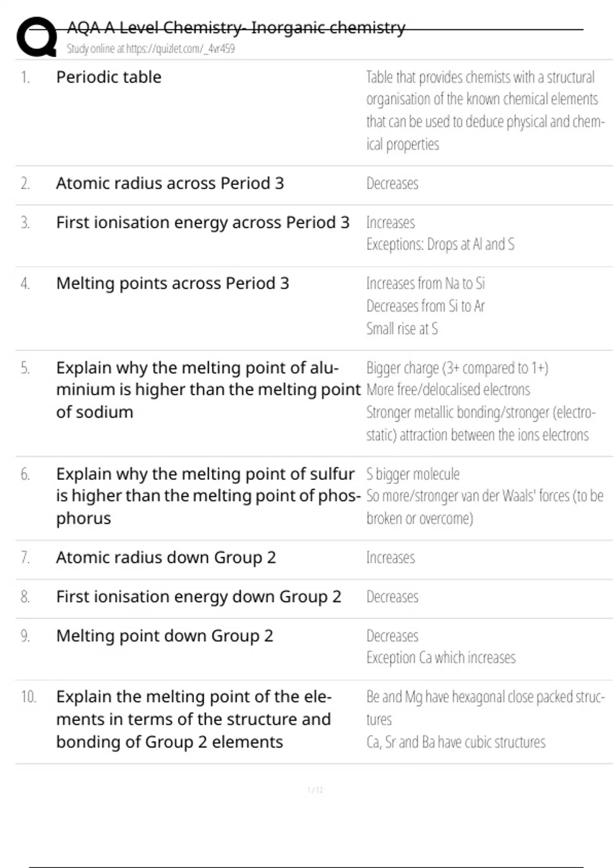Click 'First ionisation energy down Group 2'
The width and height of the screenshot is (613, 868).
point(198,597)
